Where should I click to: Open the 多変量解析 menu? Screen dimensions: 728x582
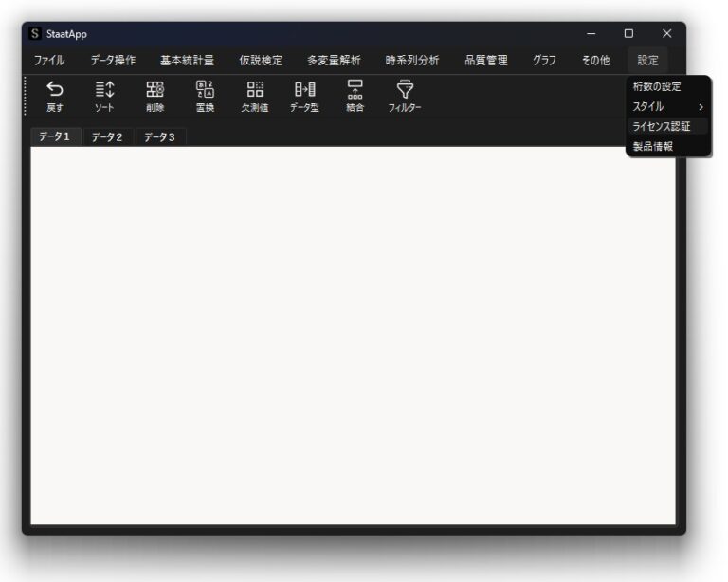tap(334, 60)
